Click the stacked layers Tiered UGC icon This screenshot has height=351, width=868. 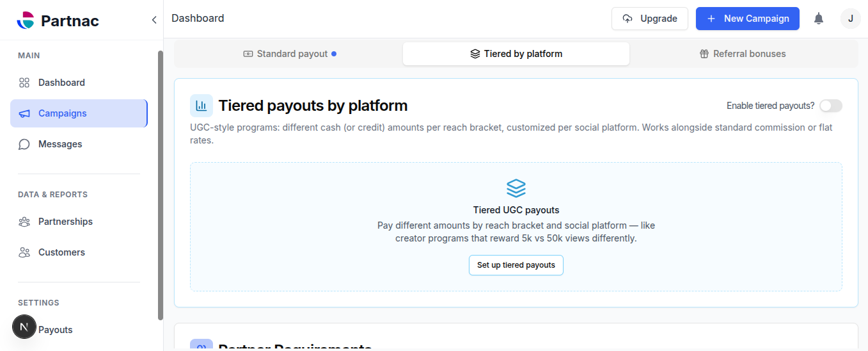pos(516,188)
